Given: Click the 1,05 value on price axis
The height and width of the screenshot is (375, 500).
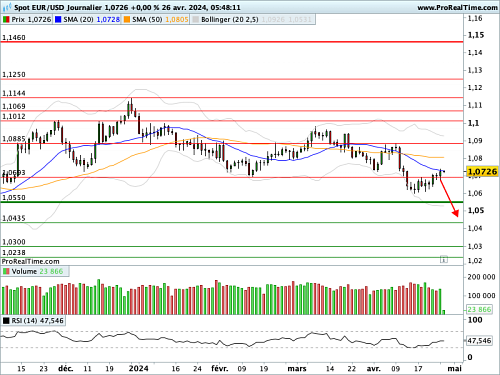Looking at the screenshot, I should pos(476,210).
